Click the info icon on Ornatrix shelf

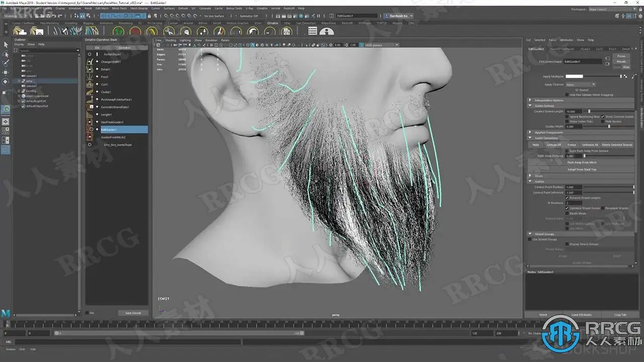click(x=327, y=31)
